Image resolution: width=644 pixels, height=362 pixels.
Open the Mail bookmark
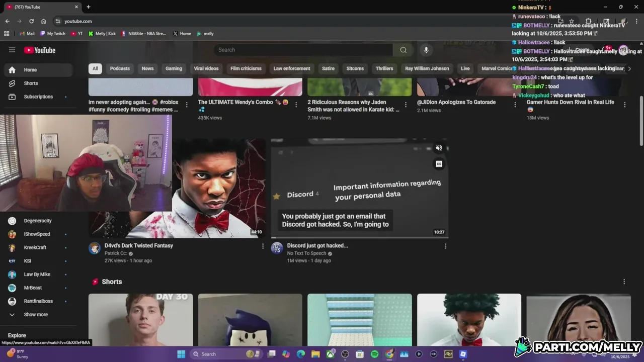(27, 34)
